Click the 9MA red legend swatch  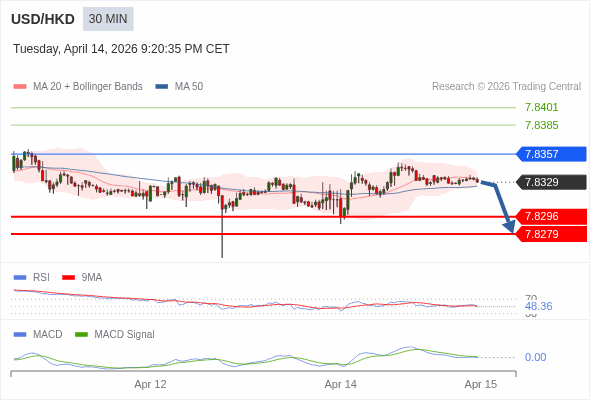(x=68, y=278)
